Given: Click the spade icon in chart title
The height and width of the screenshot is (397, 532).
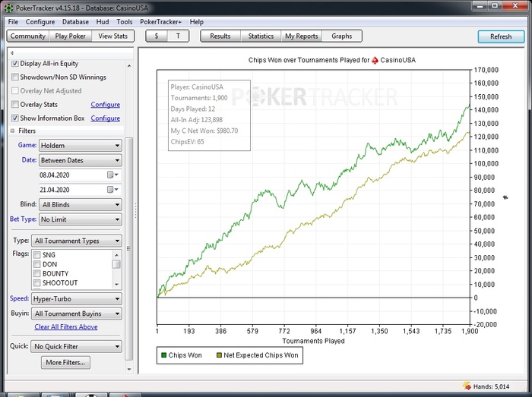Looking at the screenshot, I should [375, 60].
